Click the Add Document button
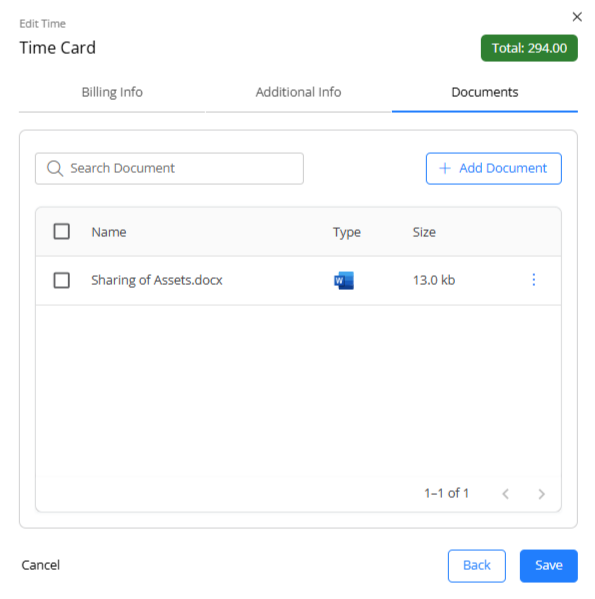The width and height of the screenshot is (595, 599). (493, 168)
